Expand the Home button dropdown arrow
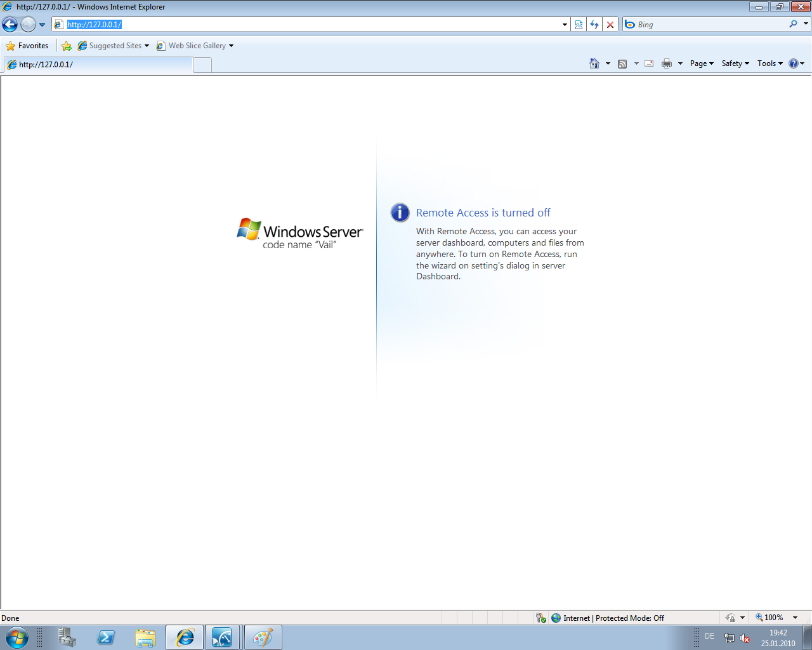 pyautogui.click(x=608, y=63)
